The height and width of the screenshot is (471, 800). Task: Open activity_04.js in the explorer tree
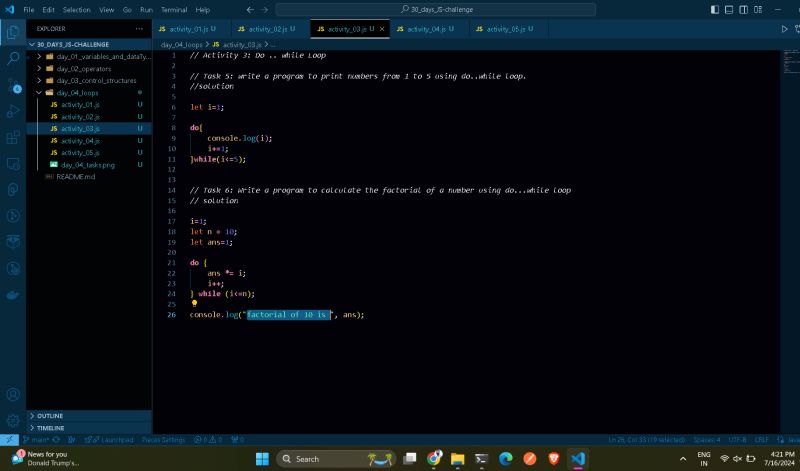tap(89, 140)
